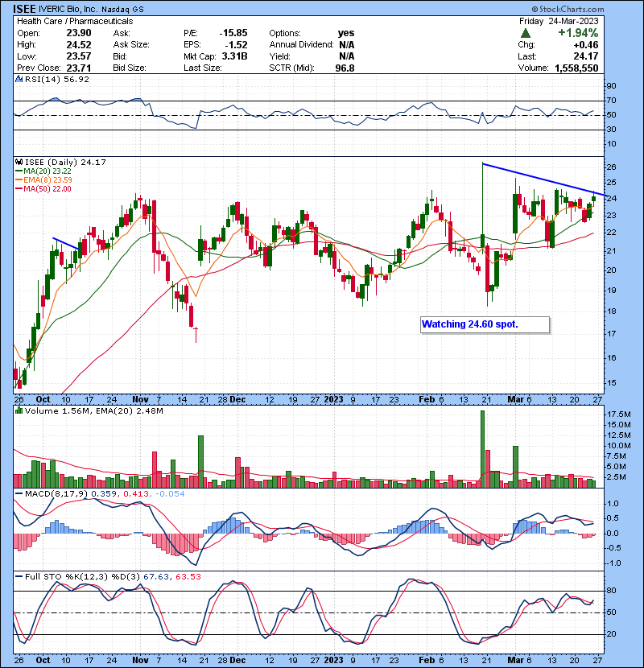Click the -1.0 level on the MACD axis
Viewport: 644px width, 668px height.
click(613, 563)
